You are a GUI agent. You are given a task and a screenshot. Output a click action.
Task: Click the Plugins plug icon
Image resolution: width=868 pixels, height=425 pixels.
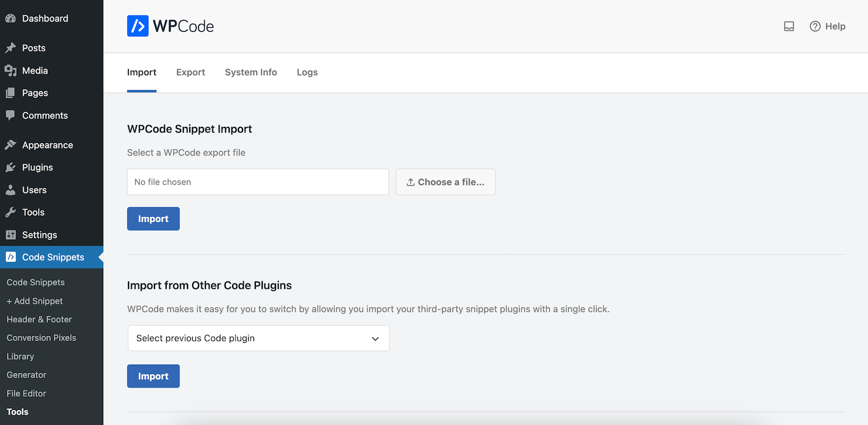(10, 167)
